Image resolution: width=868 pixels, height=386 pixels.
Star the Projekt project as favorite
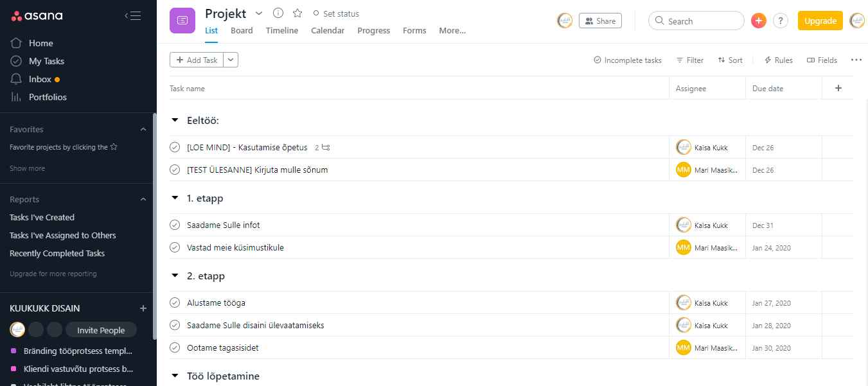[x=297, y=13]
